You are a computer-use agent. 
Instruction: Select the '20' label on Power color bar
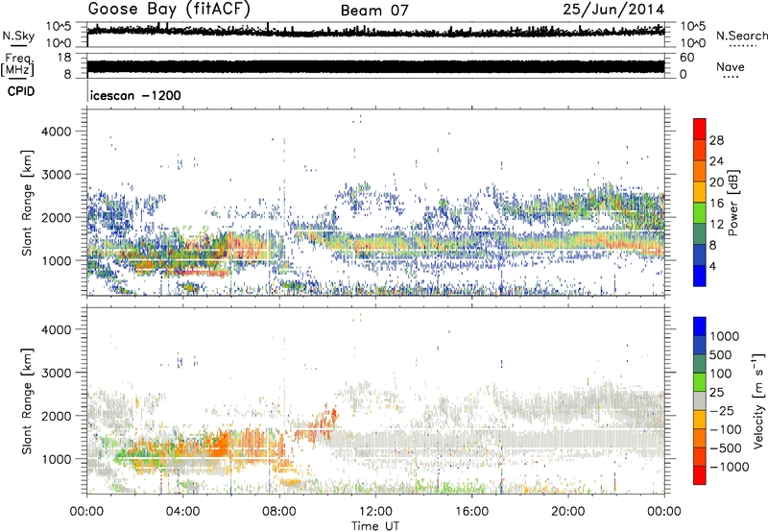pyautogui.click(x=716, y=182)
